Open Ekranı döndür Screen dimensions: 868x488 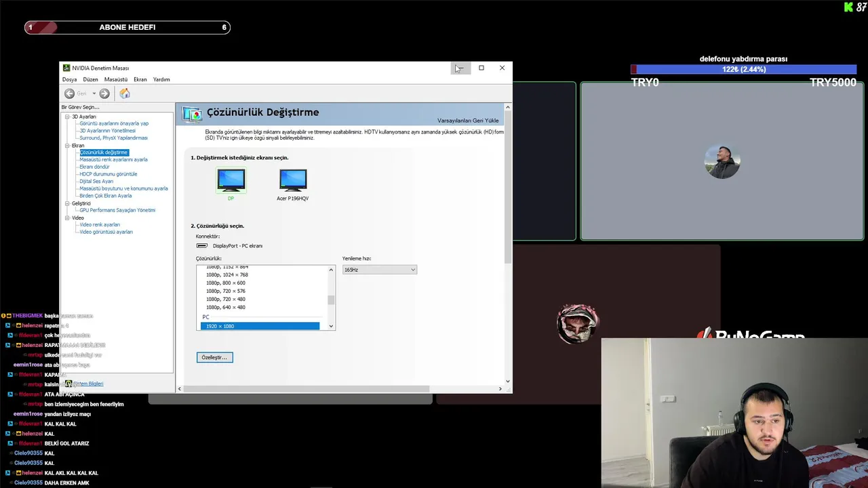tap(94, 167)
